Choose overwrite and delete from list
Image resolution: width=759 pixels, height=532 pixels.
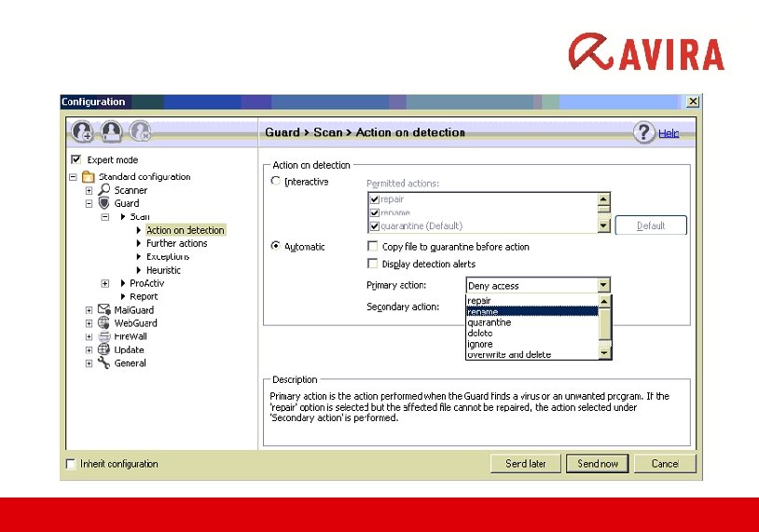coord(532,354)
